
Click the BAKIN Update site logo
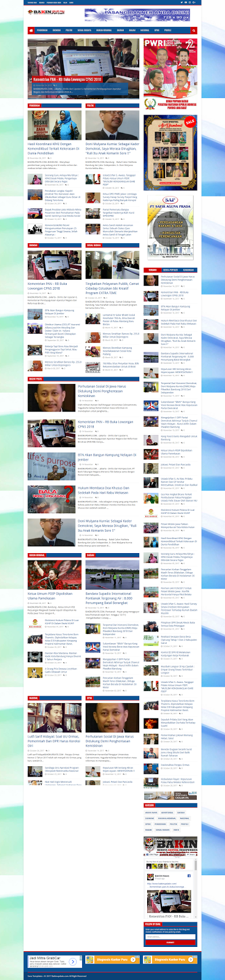click(x=41, y=11)
